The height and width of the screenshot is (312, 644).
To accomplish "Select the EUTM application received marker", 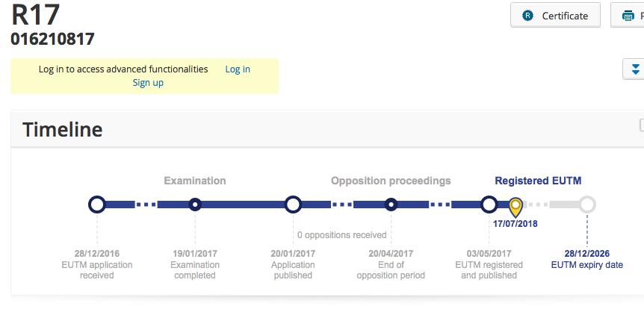I will coord(96,204).
